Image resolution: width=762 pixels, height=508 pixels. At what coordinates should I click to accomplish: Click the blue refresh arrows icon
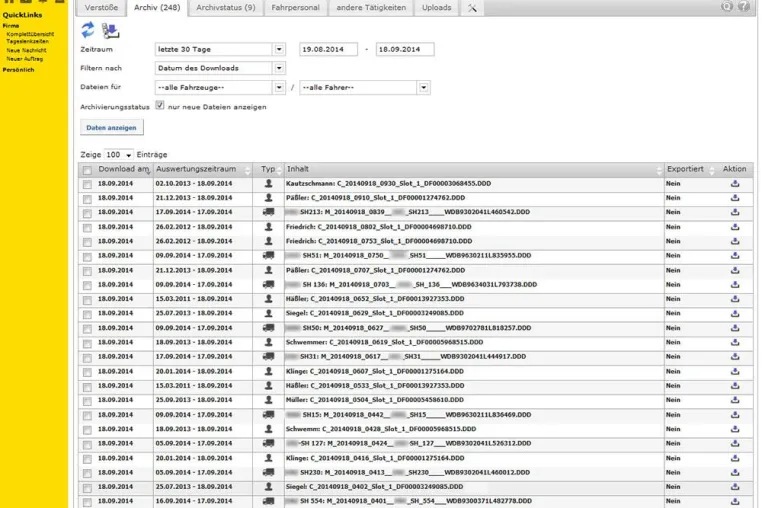(87, 30)
